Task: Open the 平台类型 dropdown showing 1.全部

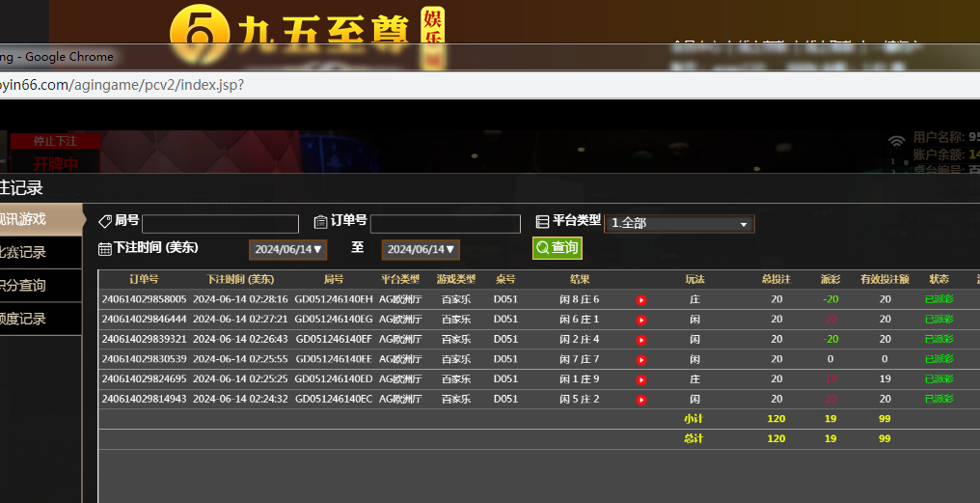Action: [679, 223]
